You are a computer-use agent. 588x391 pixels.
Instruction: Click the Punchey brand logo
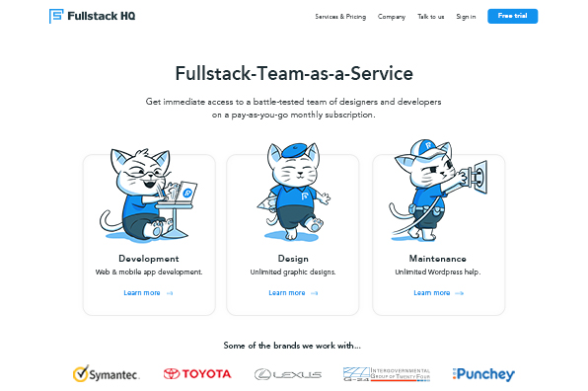(x=483, y=374)
